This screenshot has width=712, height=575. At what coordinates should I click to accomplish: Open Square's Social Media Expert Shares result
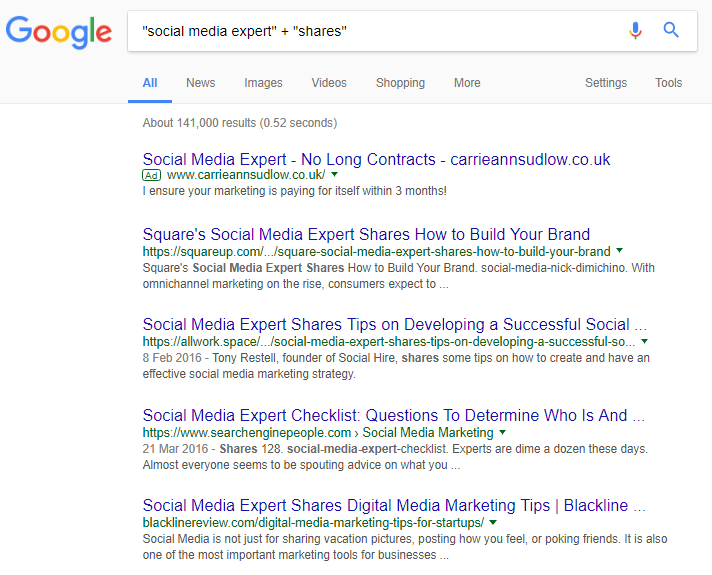[366, 234]
